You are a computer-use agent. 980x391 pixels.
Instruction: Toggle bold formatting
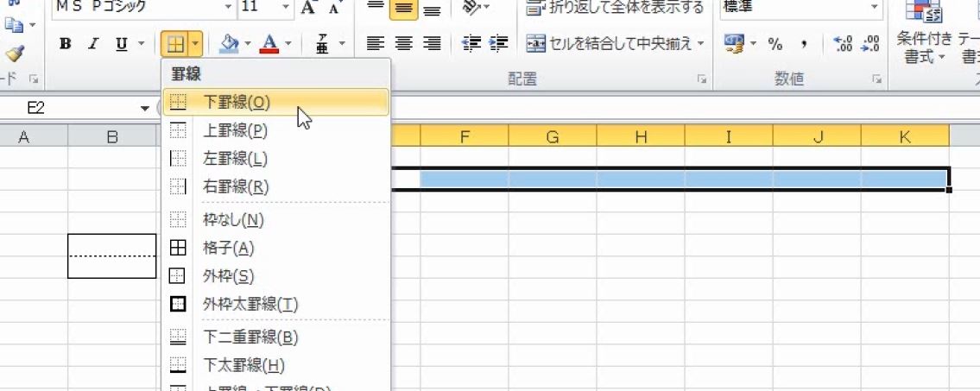click(x=65, y=44)
